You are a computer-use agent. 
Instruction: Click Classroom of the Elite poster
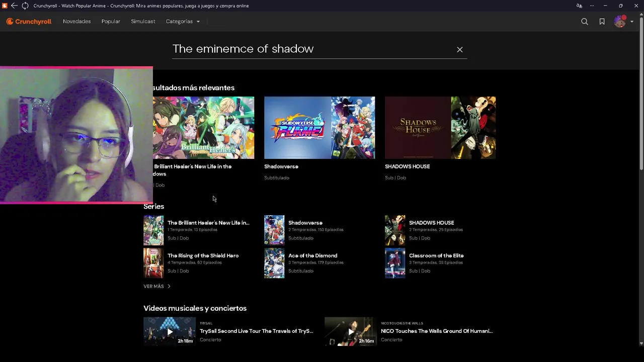(395, 263)
